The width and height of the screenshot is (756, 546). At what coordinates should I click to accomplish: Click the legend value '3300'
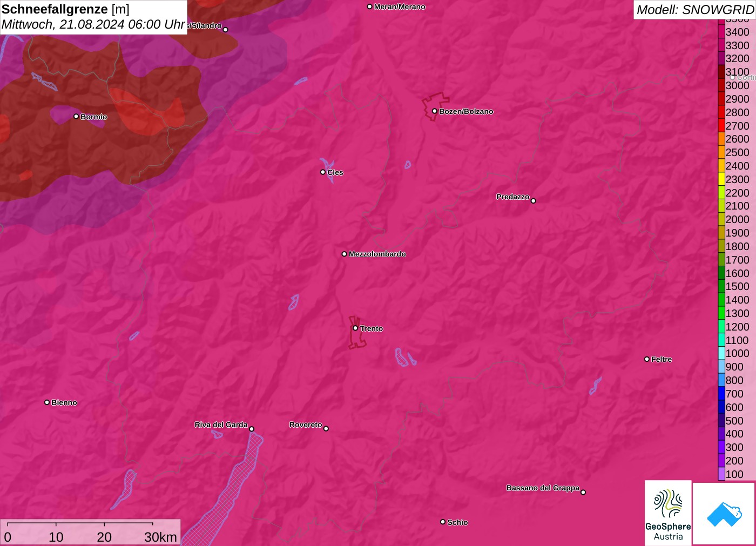coord(738,45)
